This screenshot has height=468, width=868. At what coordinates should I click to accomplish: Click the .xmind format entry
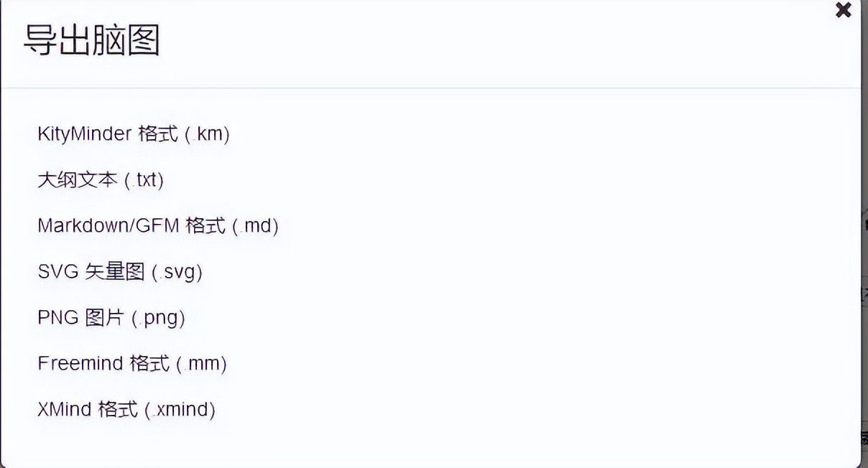tap(126, 410)
